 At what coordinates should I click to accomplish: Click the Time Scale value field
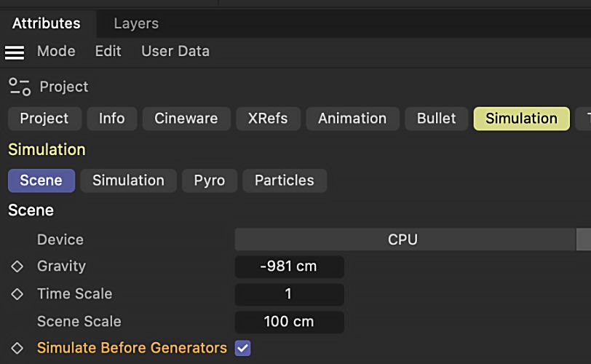click(289, 294)
